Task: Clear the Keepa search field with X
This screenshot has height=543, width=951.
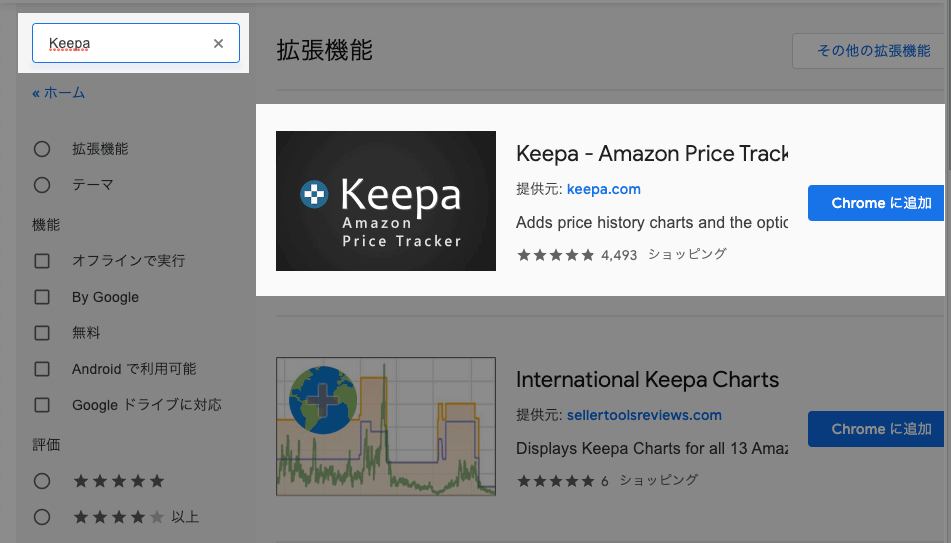Action: 218,44
